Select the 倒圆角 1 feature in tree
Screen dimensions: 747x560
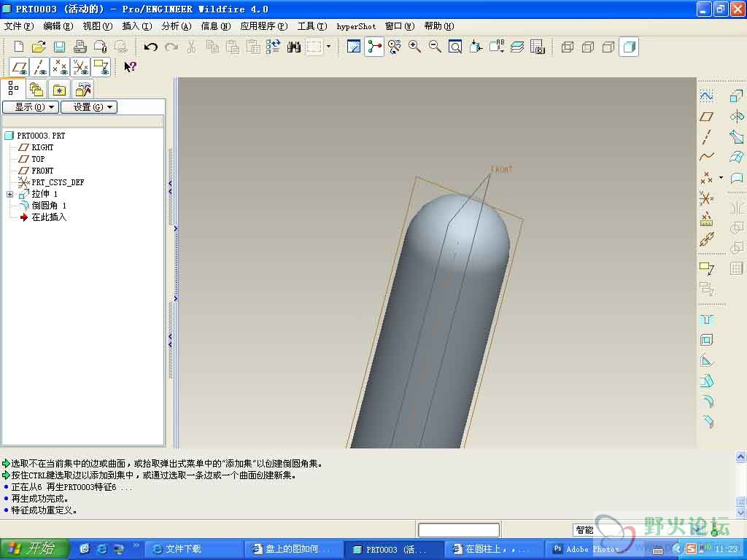click(49, 206)
